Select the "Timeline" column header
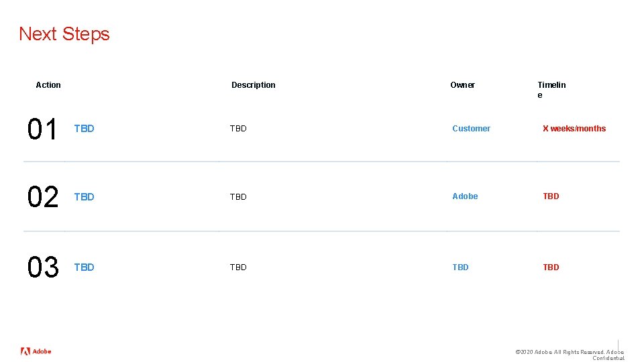 [551, 90]
